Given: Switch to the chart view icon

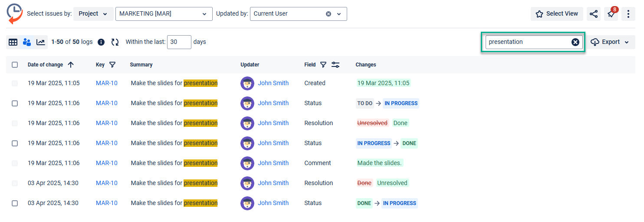Looking at the screenshot, I should click(40, 42).
